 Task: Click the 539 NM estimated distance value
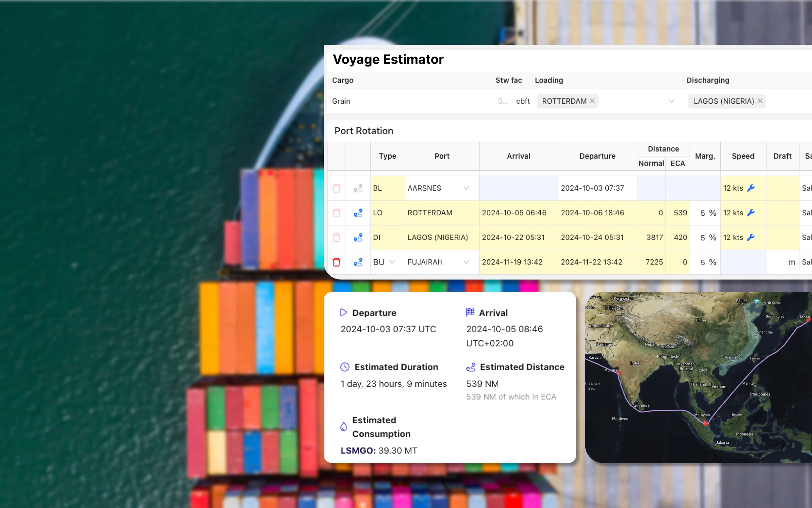click(x=482, y=384)
